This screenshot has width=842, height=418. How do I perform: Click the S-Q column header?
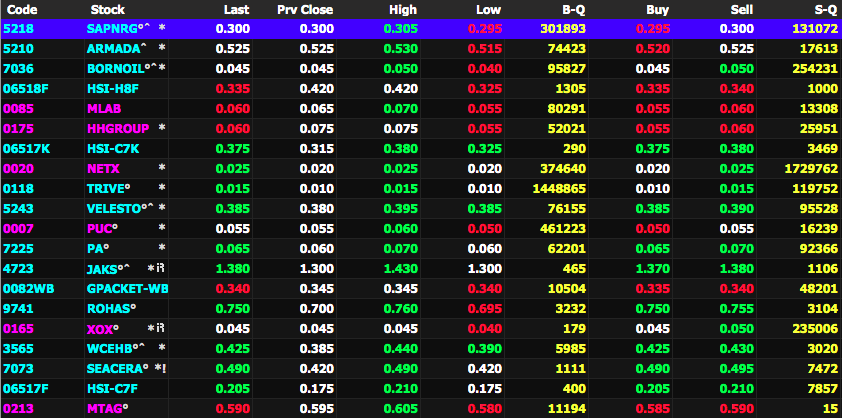[x=825, y=10]
